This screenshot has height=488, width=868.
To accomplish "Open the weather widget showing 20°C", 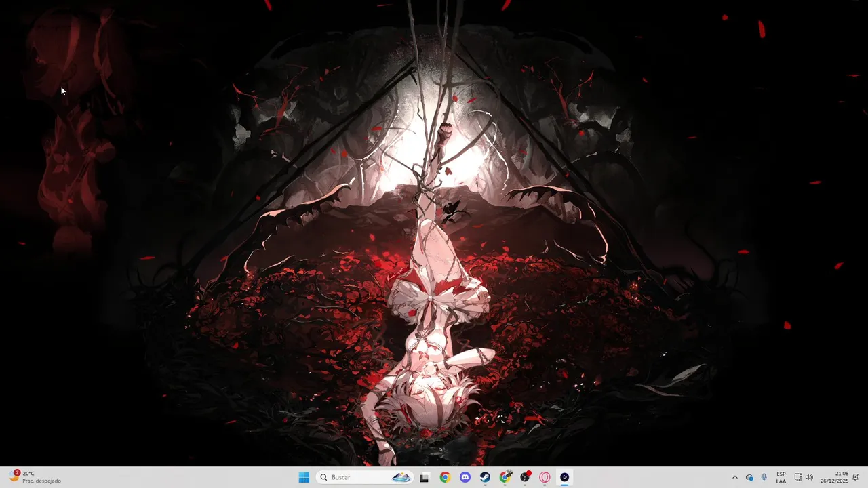I will point(35,477).
